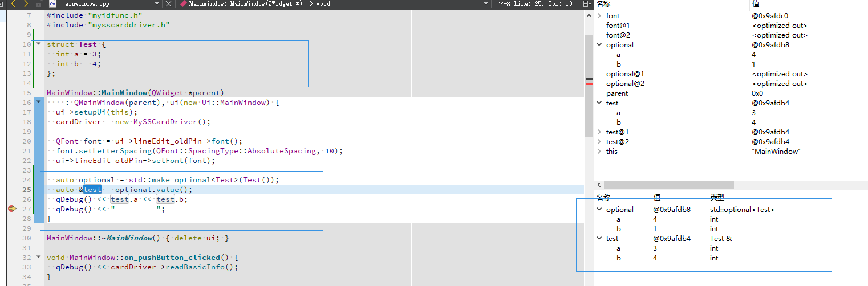The image size is (868, 286).
Task: Expand the font variable in locals
Action: coord(599,16)
